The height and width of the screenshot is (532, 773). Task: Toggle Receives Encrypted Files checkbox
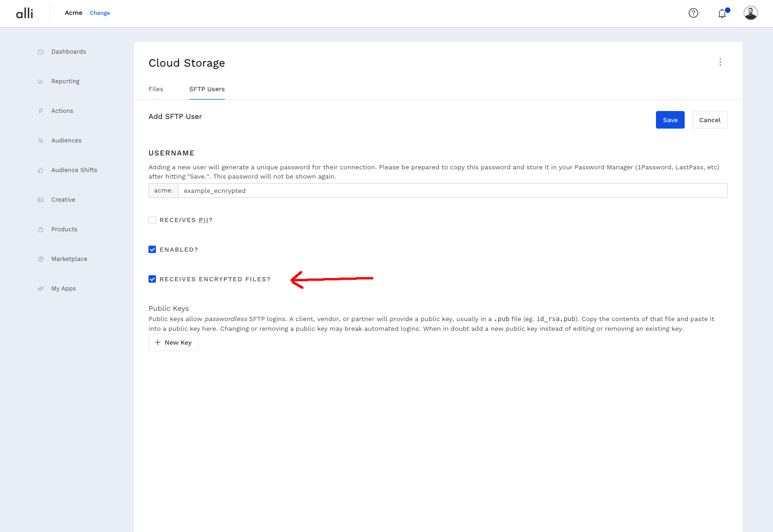pyautogui.click(x=152, y=279)
